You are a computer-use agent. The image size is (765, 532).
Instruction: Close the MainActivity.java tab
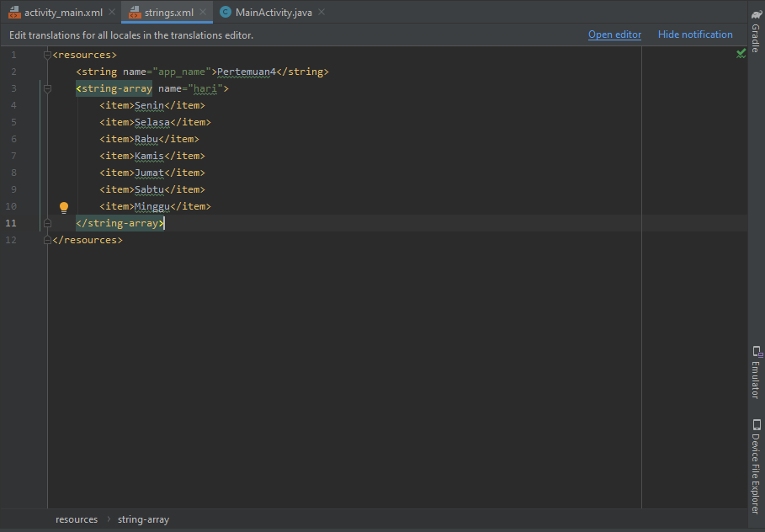click(321, 12)
